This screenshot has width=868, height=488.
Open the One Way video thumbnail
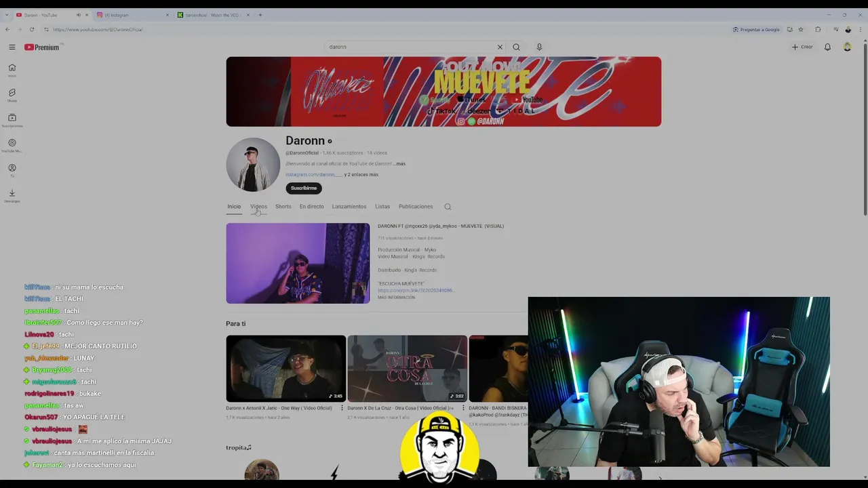(285, 368)
